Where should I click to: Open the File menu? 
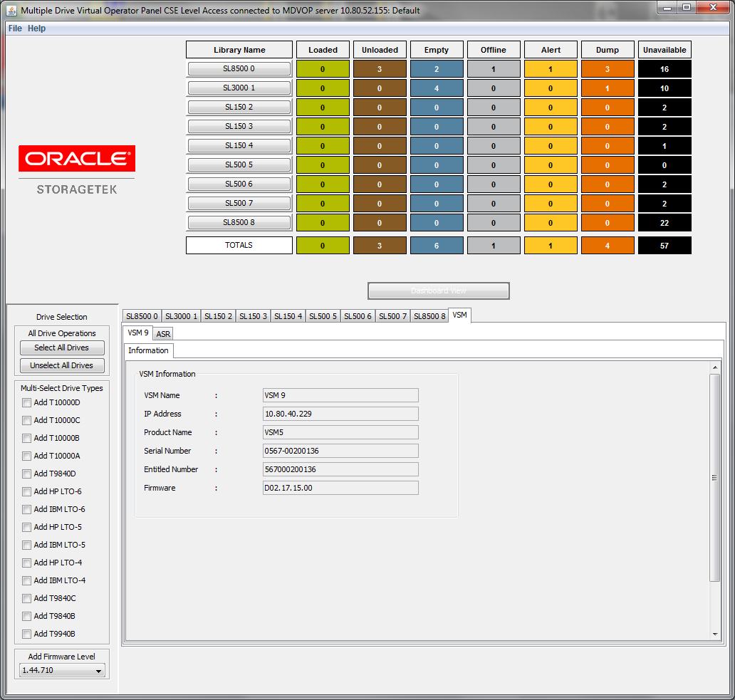point(15,28)
